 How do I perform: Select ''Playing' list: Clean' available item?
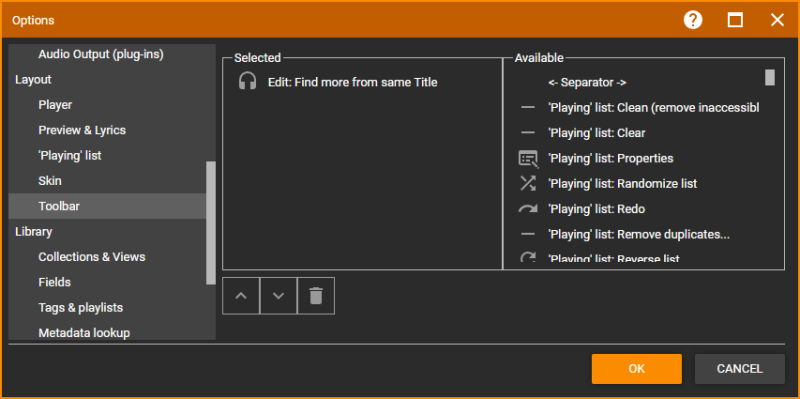tap(654, 108)
